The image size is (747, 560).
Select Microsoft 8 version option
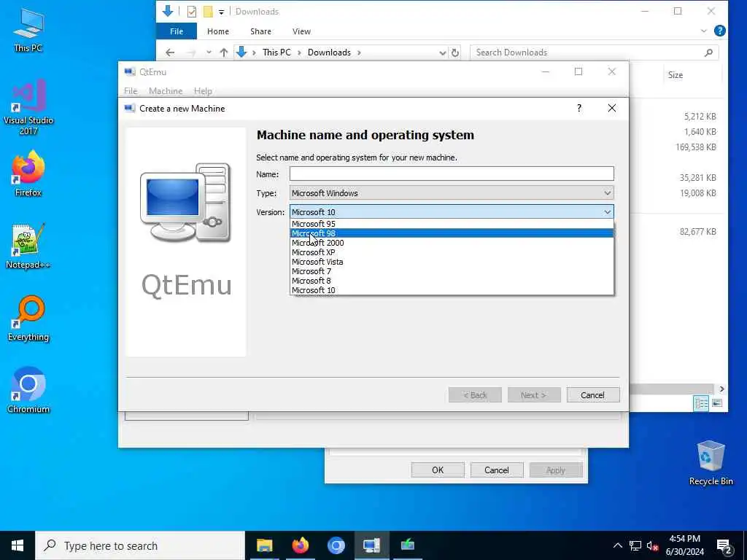[452, 281]
